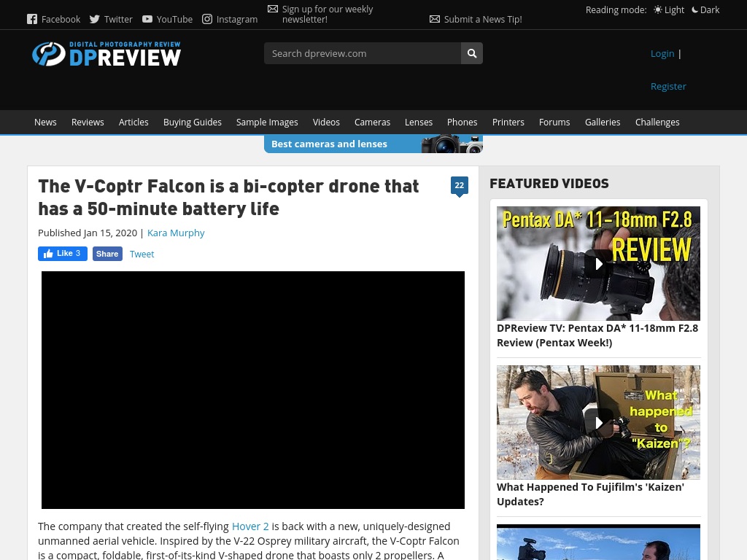
Task: Play the Fujifilm Kaizen video
Action: tap(598, 422)
